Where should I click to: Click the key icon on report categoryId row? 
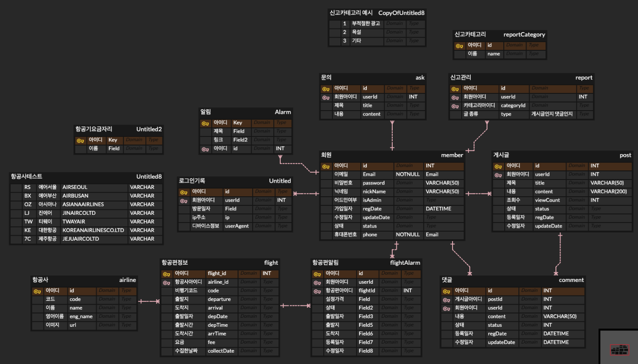[455, 105]
